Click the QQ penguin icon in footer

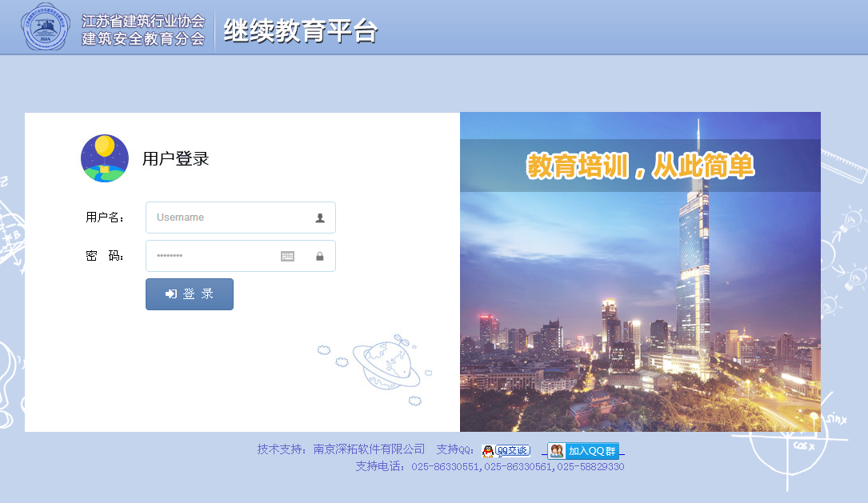487,451
